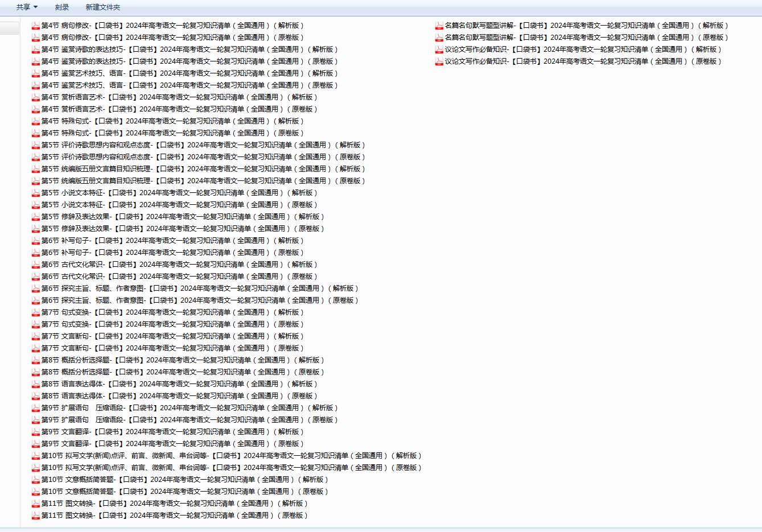Select file name 第7节 句式变换 原卷版
Viewport: 762px width, 532px height.
(x=172, y=324)
